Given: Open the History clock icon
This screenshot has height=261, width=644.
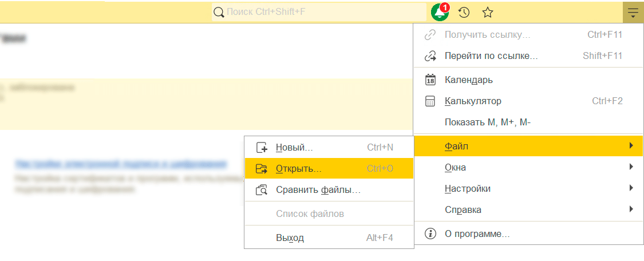Looking at the screenshot, I should coord(464,12).
